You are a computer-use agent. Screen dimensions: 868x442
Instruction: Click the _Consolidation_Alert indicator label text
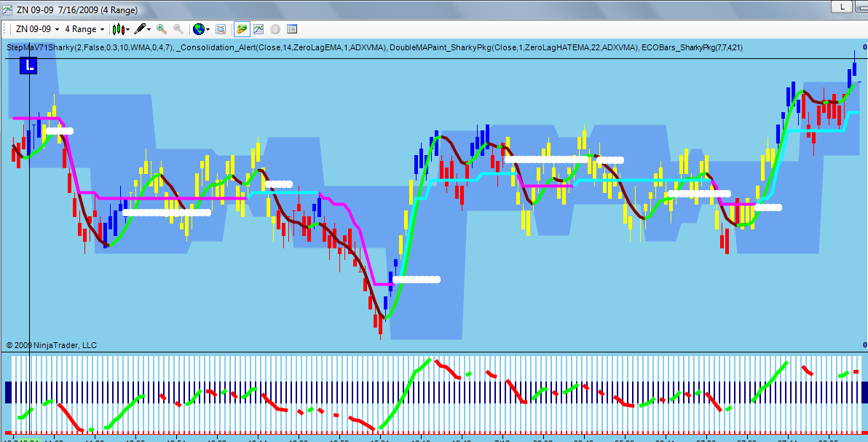pos(281,48)
